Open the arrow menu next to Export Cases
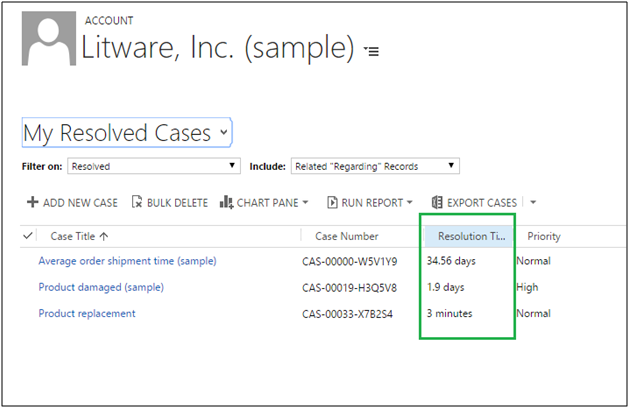Image resolution: width=630 pixels, height=408 pixels. 533,202
